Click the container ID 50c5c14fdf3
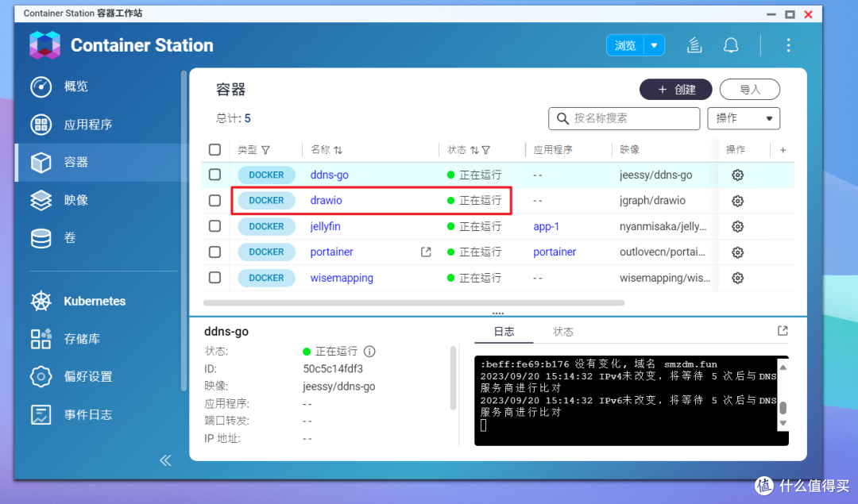The height and width of the screenshot is (504, 858). 333,369
